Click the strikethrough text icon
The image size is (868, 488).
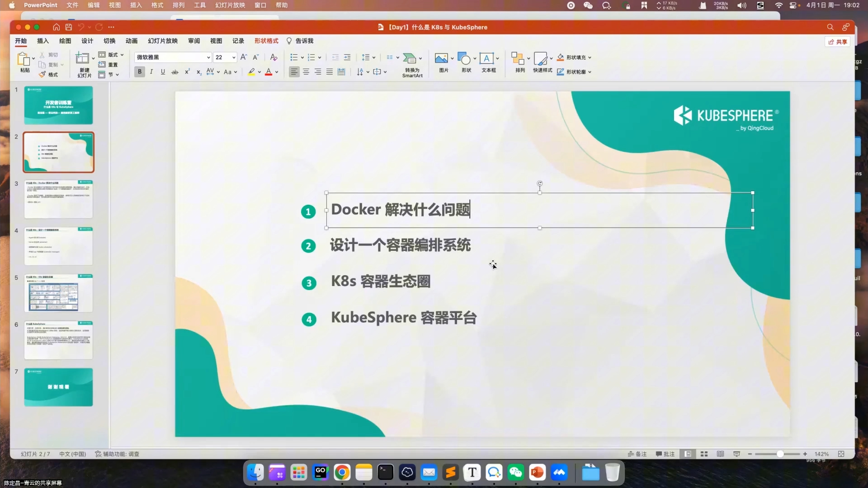click(175, 72)
